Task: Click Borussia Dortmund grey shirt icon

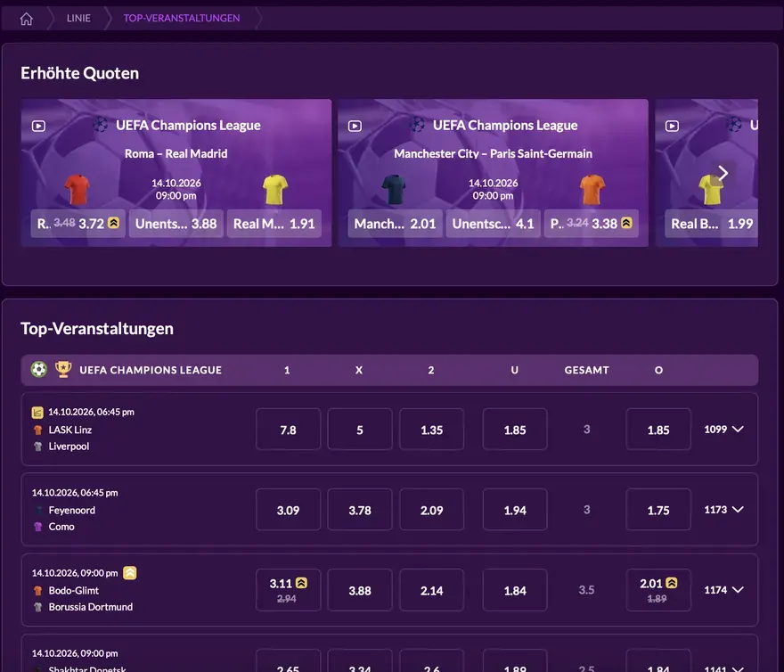Action: 38,607
